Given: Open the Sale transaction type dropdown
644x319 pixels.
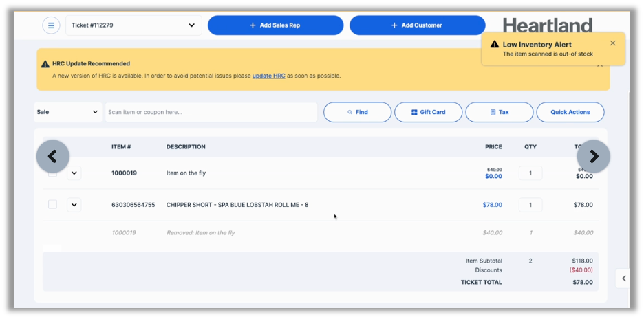Looking at the screenshot, I should [x=67, y=112].
